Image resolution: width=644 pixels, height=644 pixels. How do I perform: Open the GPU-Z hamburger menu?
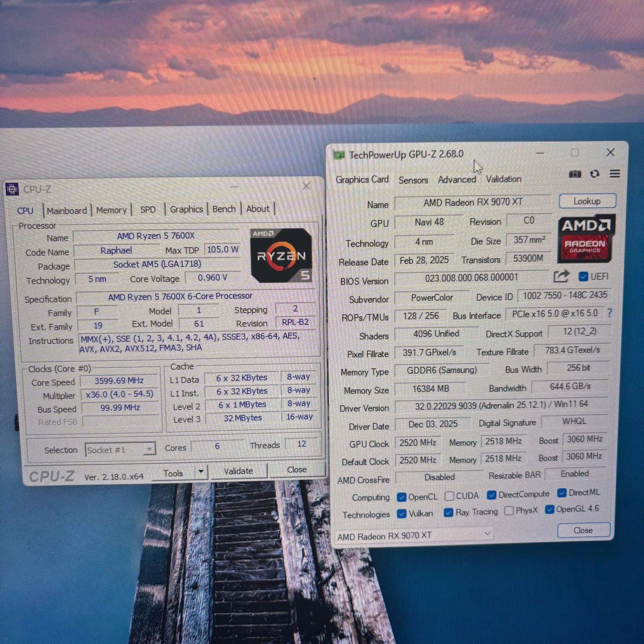click(615, 173)
